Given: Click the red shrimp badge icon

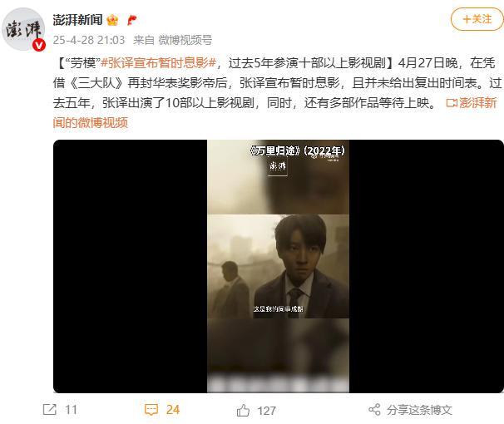Looking at the screenshot, I should (131, 20).
